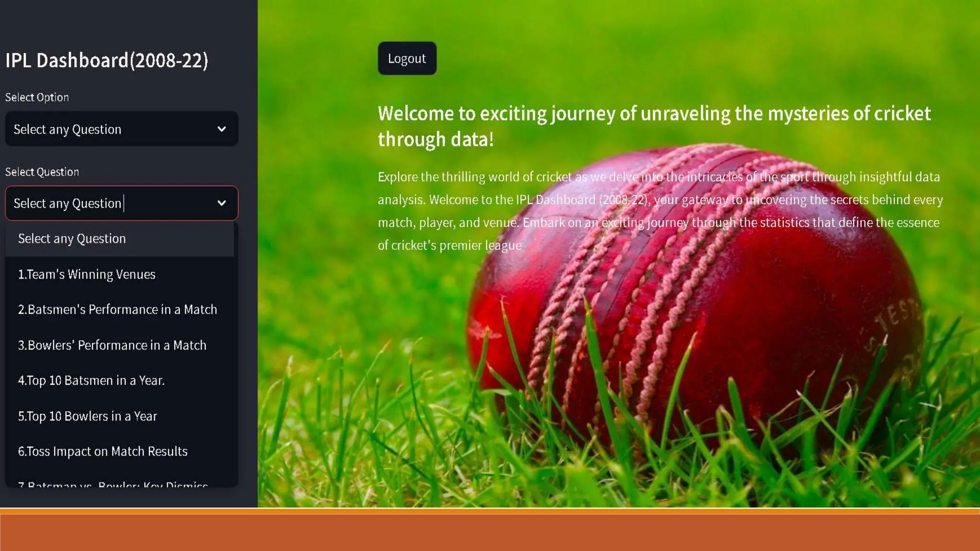
Task: Click the 'Select Option' label
Action: point(37,98)
